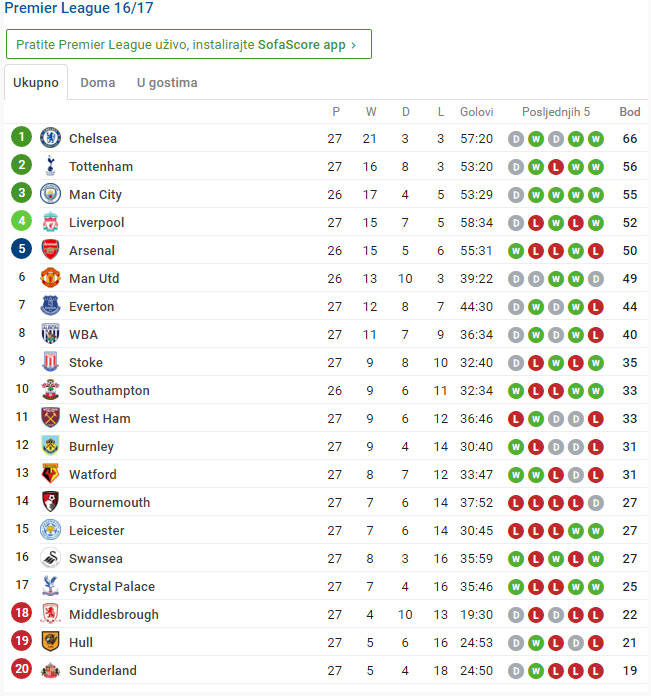The height and width of the screenshot is (696, 651).
Task: Click Chelsea's most recent form badge
Action: (596, 138)
